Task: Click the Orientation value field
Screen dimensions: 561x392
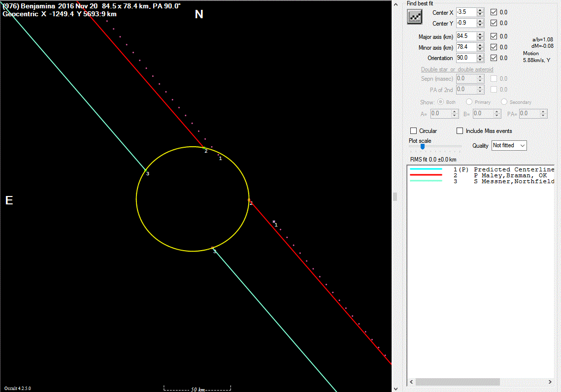Action: point(466,58)
